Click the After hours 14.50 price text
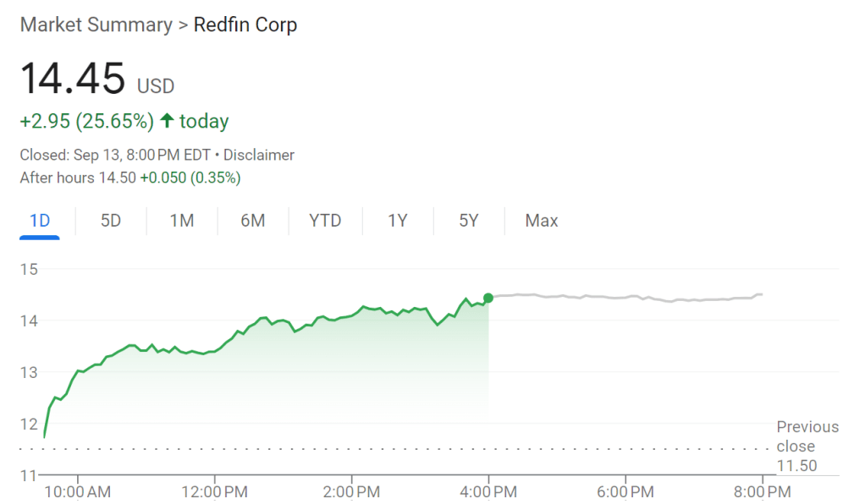Screen dimensions: 865x504 tap(77, 178)
